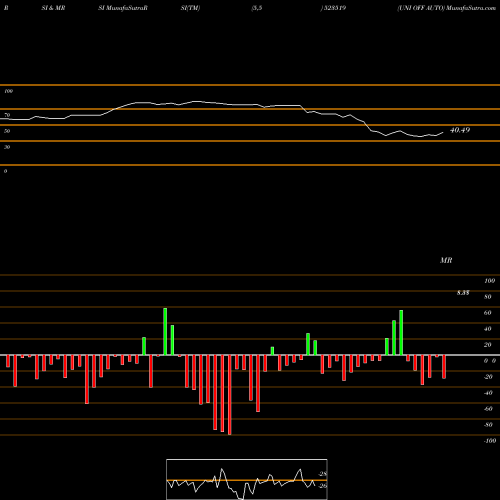Open the mini price chart thumbnail
Screen dimensions: 500x500
247,479
